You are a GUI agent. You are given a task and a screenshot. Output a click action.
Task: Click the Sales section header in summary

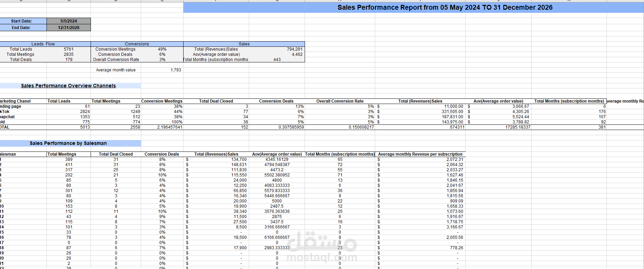click(244, 44)
